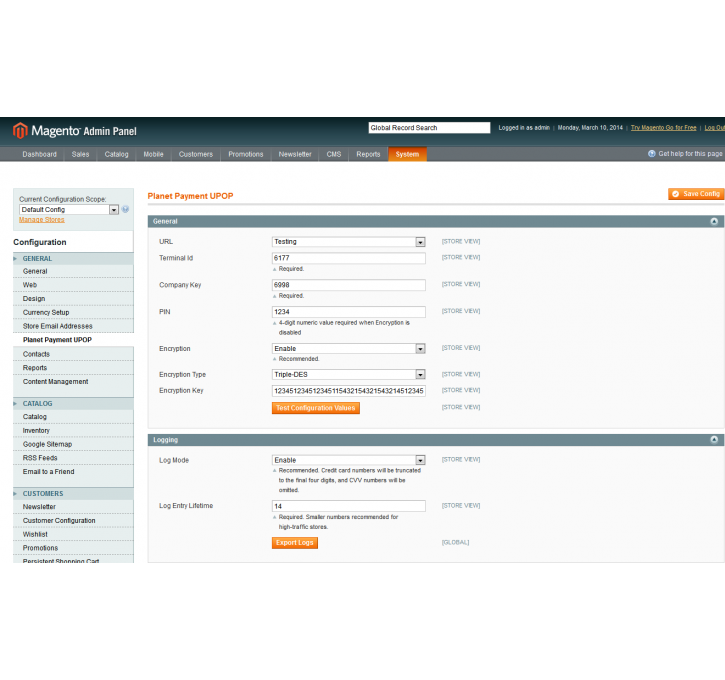Open Google Sitemap section
This screenshot has width=725, height=680.
[73, 444]
